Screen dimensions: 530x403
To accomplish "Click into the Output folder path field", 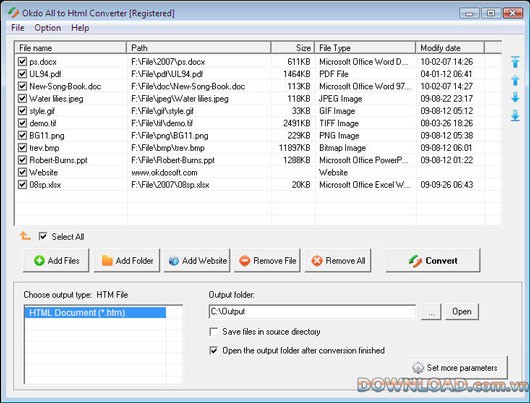I will 312,311.
